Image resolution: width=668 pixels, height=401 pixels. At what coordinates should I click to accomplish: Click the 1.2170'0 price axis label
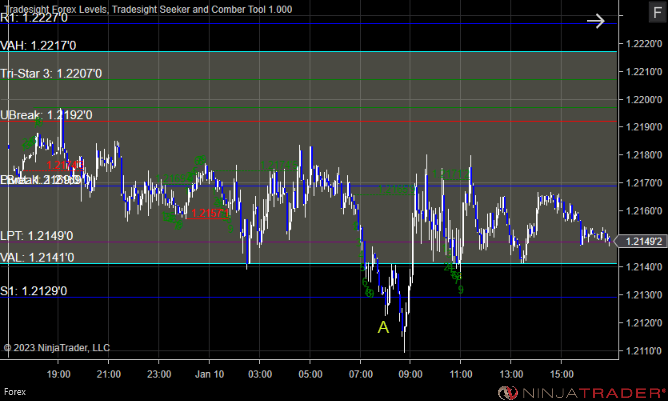pos(644,183)
